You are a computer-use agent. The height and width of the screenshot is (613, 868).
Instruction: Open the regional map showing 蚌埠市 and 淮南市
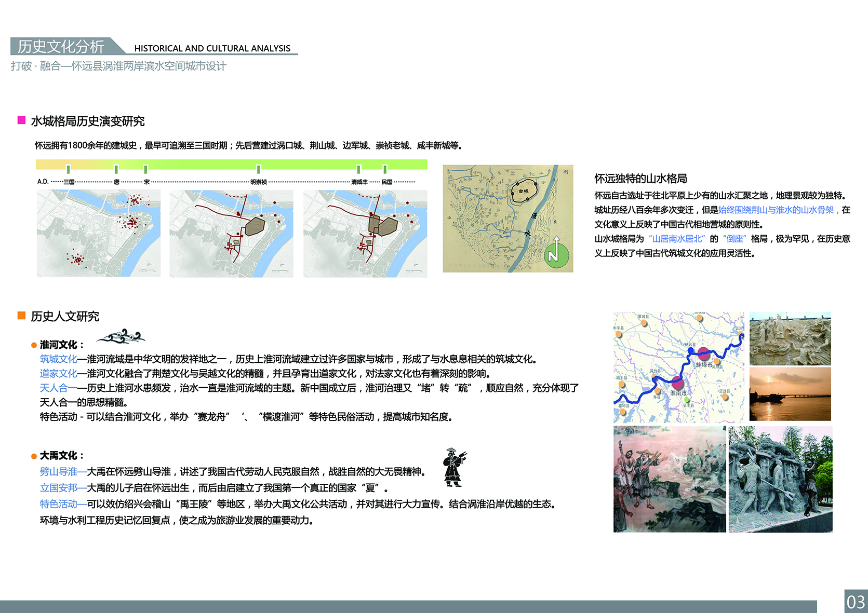[x=679, y=367]
